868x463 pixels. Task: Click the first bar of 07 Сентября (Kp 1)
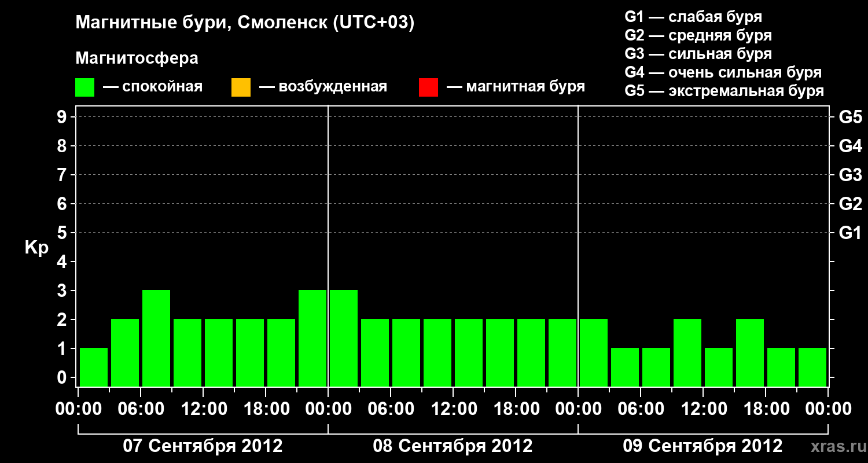[94, 367]
